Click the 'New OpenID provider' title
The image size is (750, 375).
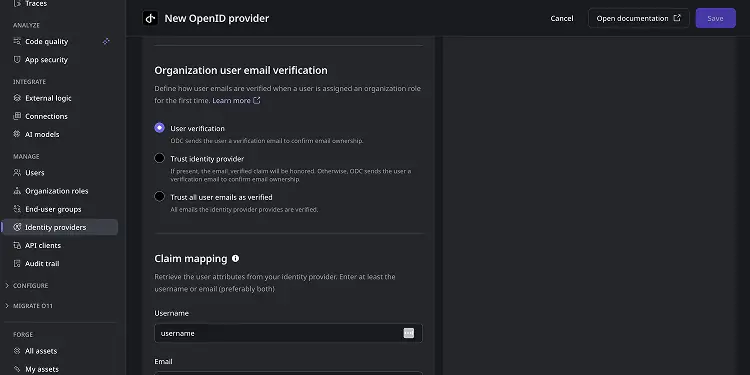coord(217,18)
